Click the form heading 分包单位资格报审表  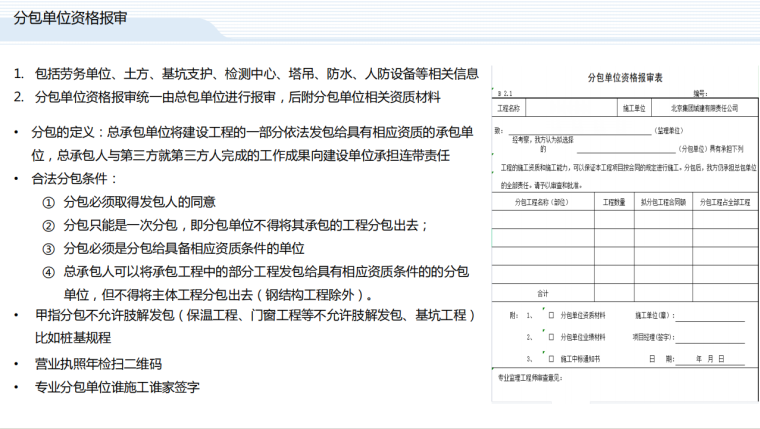625,76
